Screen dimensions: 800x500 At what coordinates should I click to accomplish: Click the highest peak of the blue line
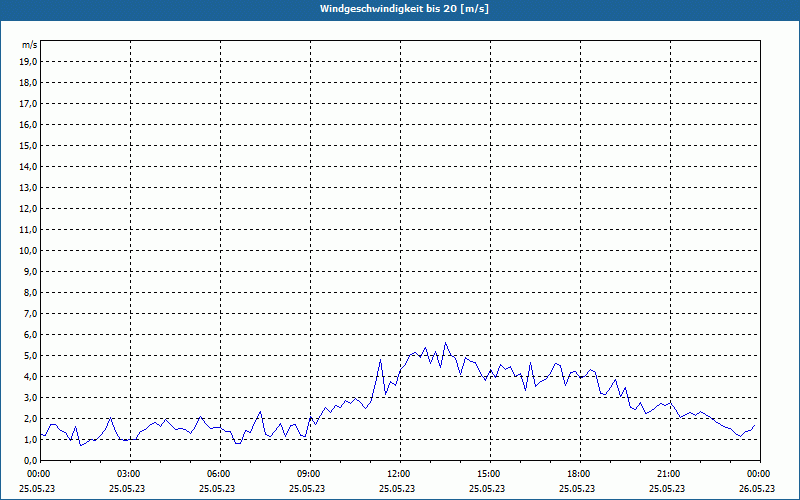(446, 343)
